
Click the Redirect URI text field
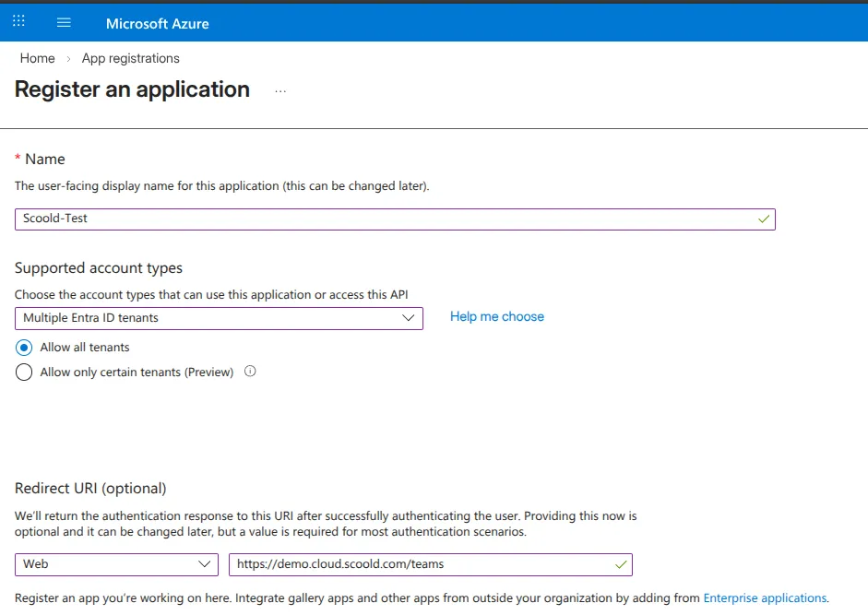[x=415, y=563]
